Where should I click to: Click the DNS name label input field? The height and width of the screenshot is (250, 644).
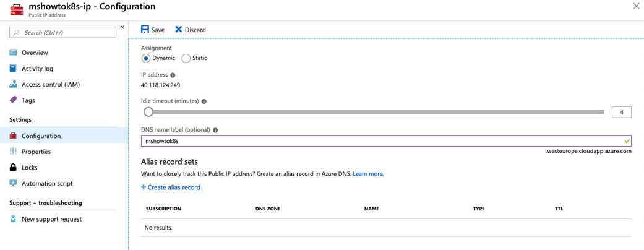[x=386, y=141]
